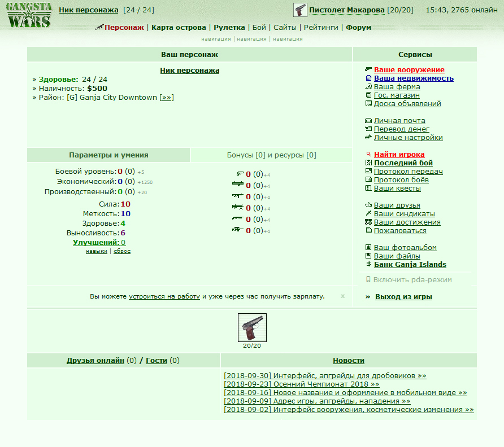
Task: Switch to Бонусы и ресурсы tab
Action: click(x=271, y=155)
